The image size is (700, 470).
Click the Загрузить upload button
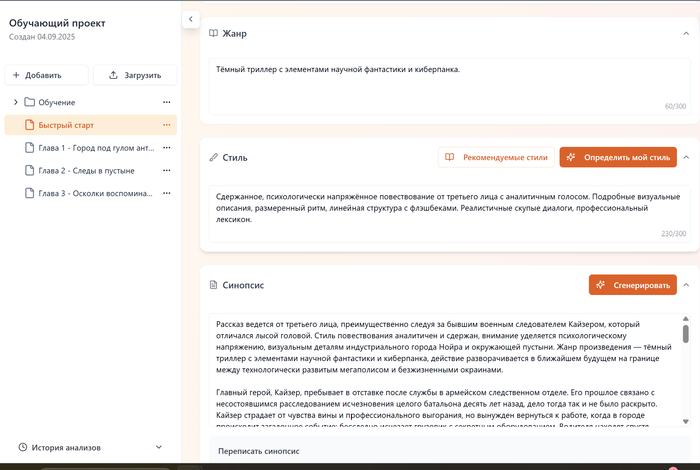pos(135,75)
